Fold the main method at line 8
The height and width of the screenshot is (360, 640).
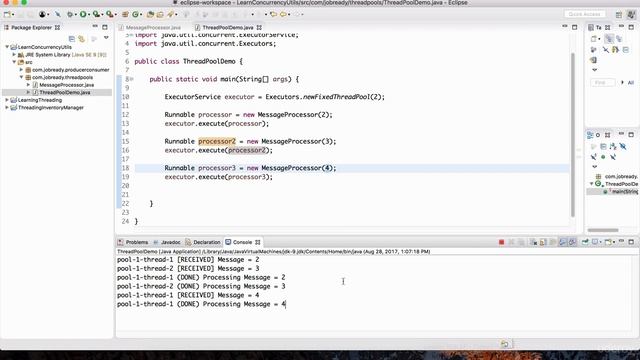[x=131, y=79]
